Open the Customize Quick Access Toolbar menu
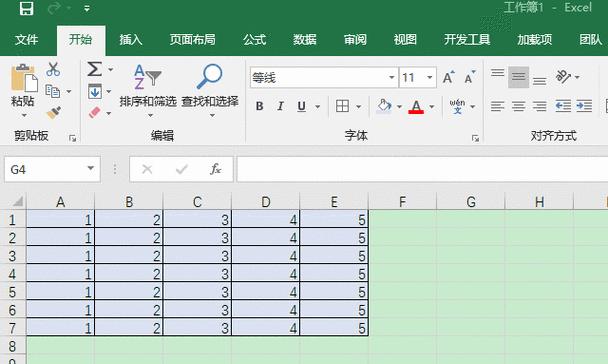This screenshot has height=364, width=608. [87, 9]
